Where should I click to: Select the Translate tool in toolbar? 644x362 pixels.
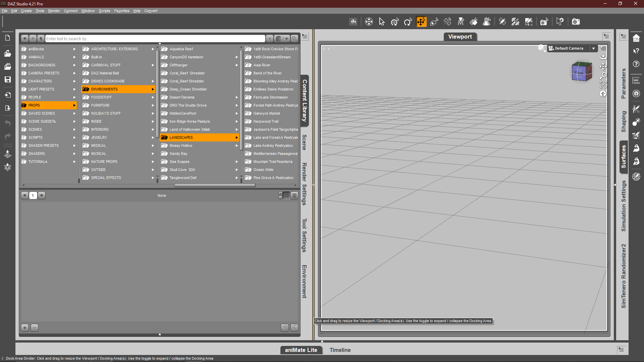coord(421,22)
